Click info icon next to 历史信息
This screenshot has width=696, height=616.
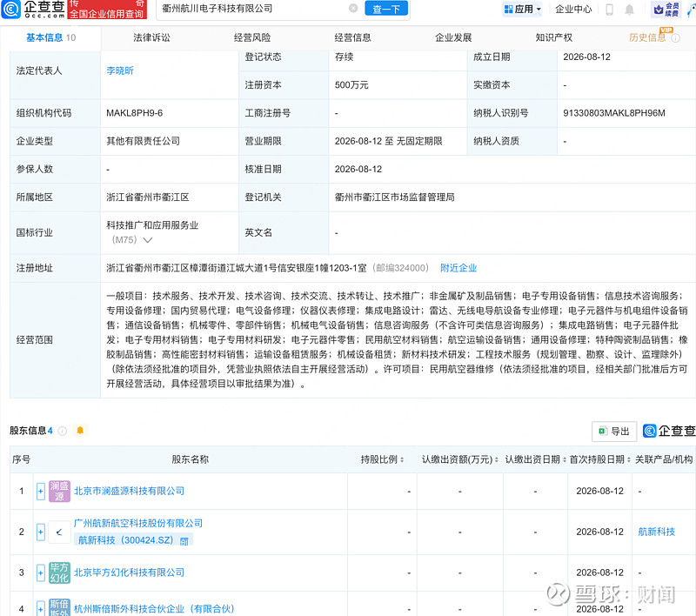676,38
